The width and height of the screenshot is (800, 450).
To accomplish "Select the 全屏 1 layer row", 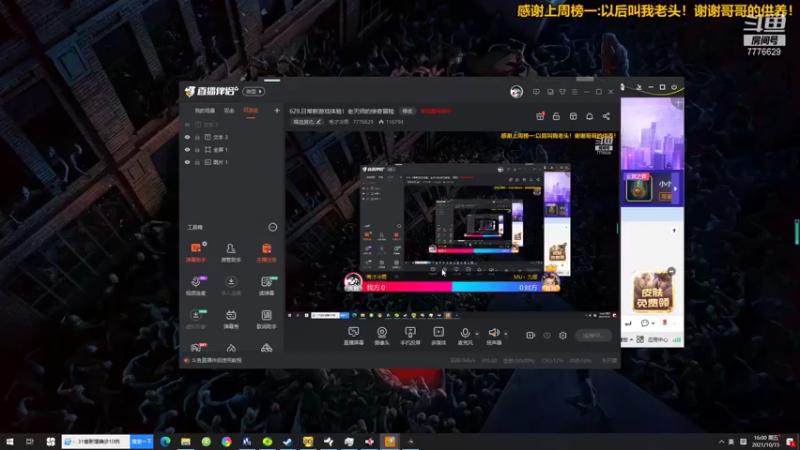I will coord(232,149).
